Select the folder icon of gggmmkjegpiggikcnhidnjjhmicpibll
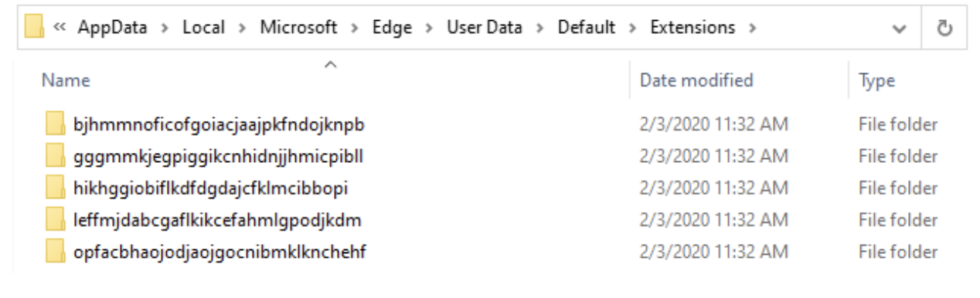980x298 pixels. (54, 156)
